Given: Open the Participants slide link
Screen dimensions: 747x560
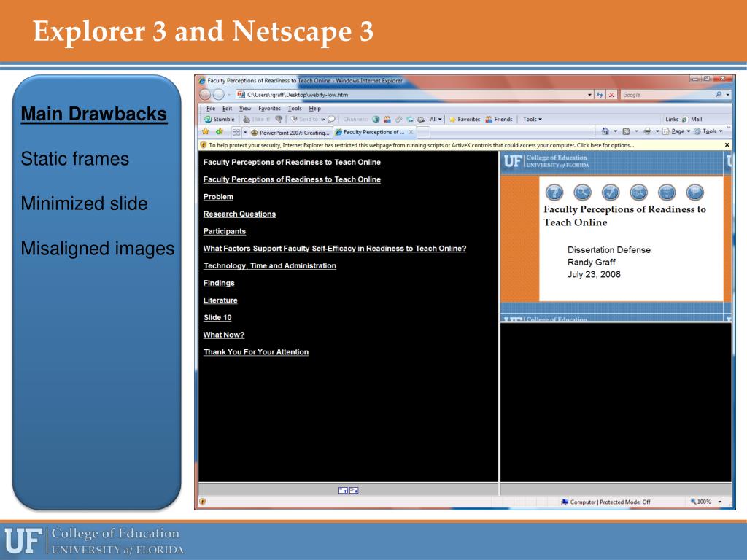Looking at the screenshot, I should point(225,231).
